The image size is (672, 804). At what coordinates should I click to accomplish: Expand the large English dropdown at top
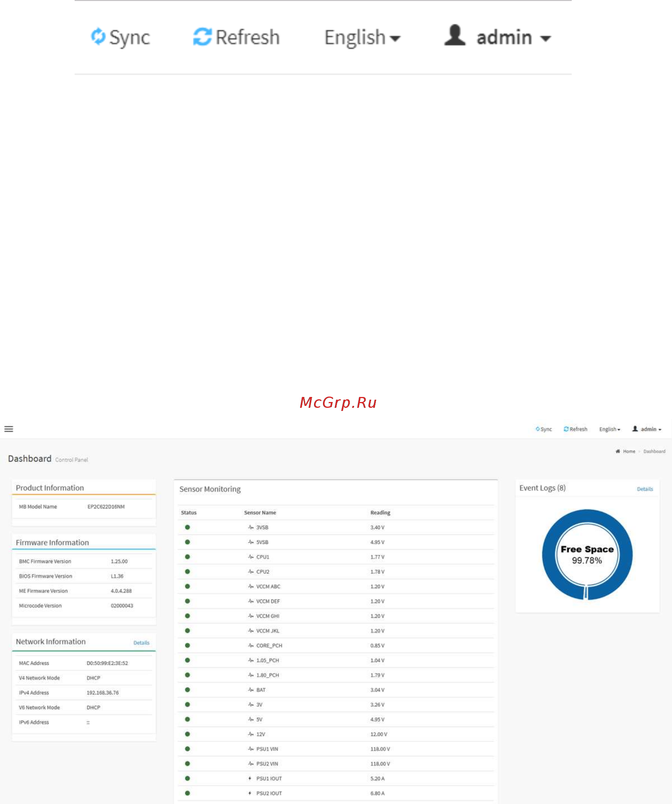[x=362, y=38]
